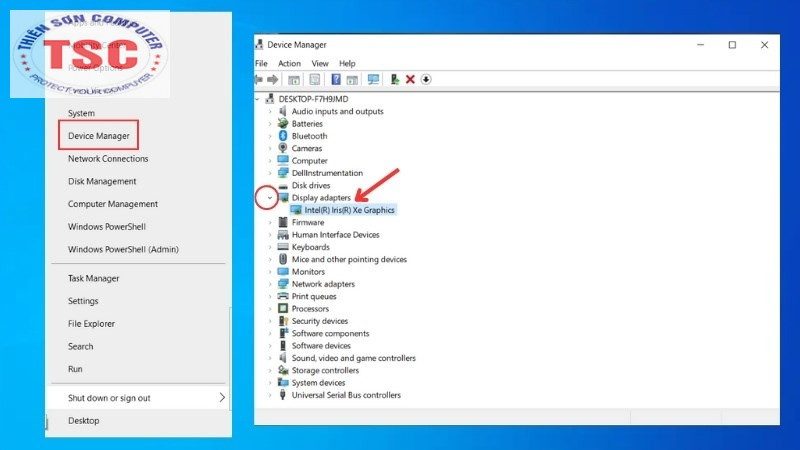
Task: Expand the Software components chevron
Action: 270,333
